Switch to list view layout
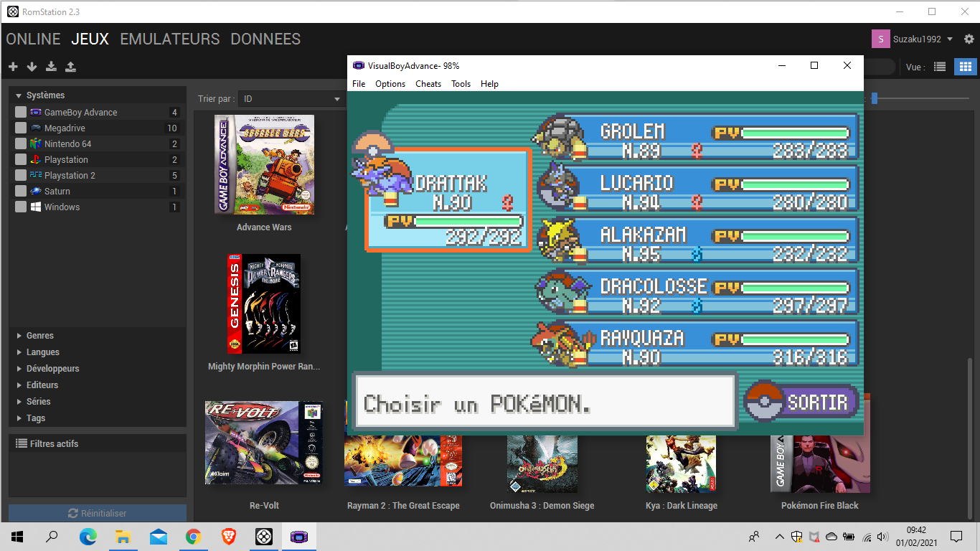The width and height of the screenshot is (980, 551). pyautogui.click(x=940, y=67)
